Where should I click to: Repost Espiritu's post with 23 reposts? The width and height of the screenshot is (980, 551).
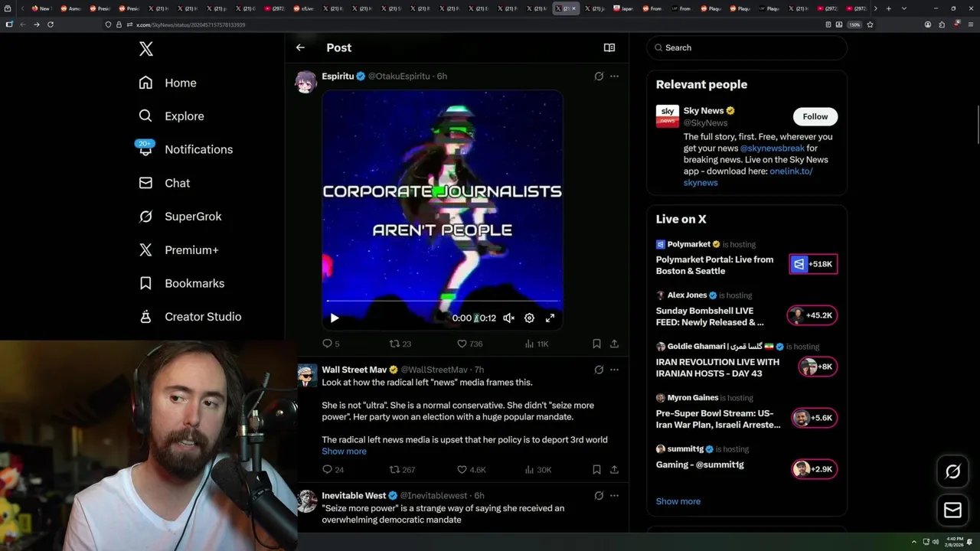pyautogui.click(x=400, y=344)
